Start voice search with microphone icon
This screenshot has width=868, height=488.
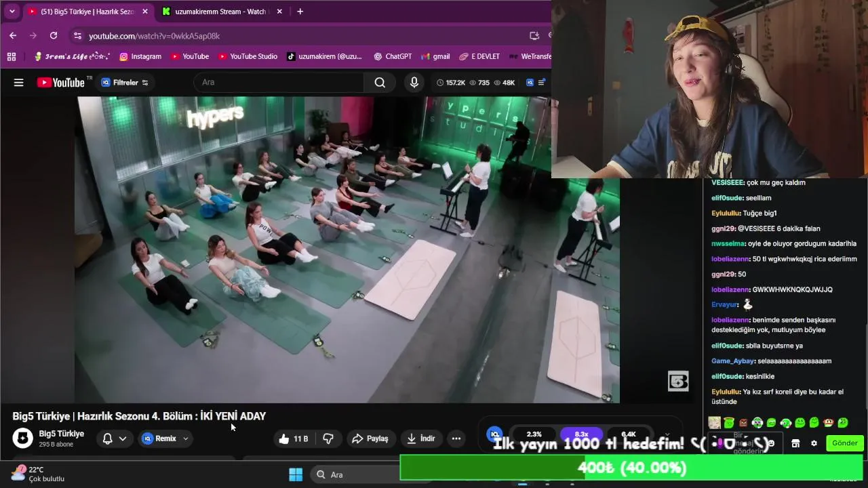414,83
